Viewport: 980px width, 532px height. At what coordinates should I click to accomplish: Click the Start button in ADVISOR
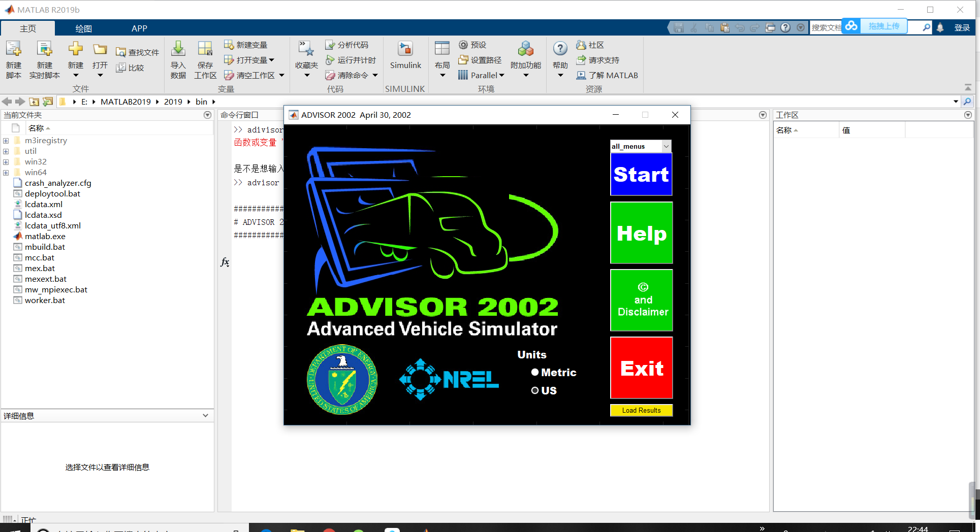tap(641, 174)
